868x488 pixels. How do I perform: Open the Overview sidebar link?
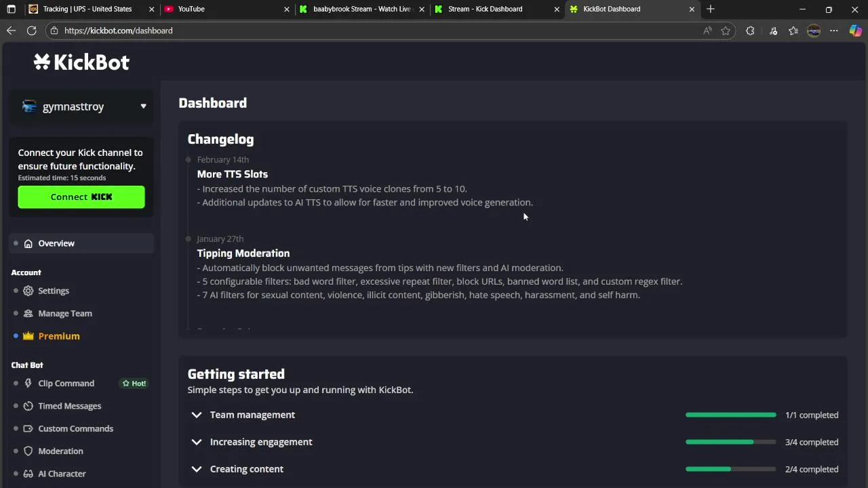coord(56,243)
